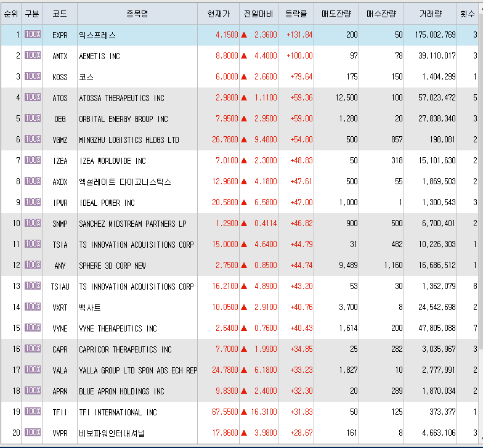Click current price 26.7800

point(225,139)
